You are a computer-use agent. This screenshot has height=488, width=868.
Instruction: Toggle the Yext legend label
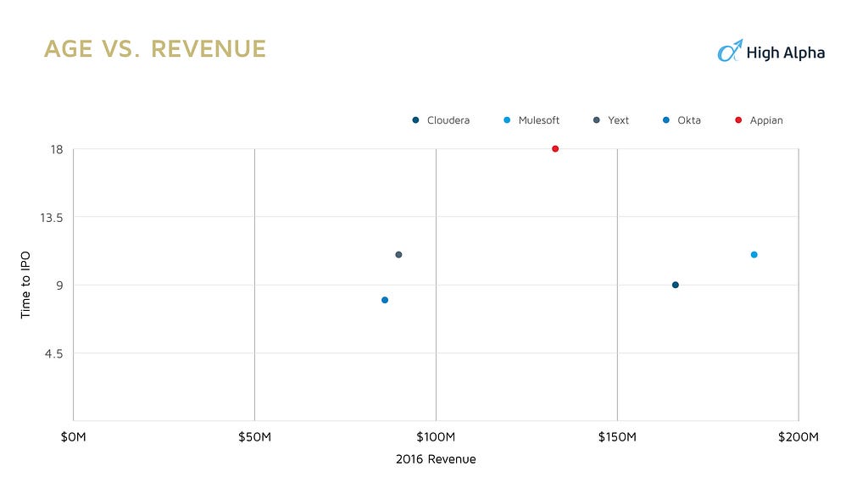click(618, 120)
